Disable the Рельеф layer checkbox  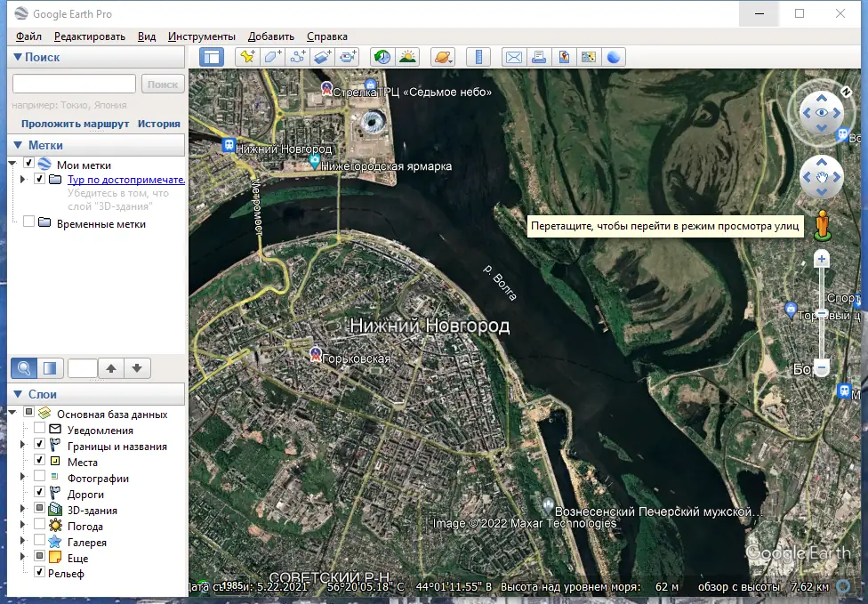[40, 573]
